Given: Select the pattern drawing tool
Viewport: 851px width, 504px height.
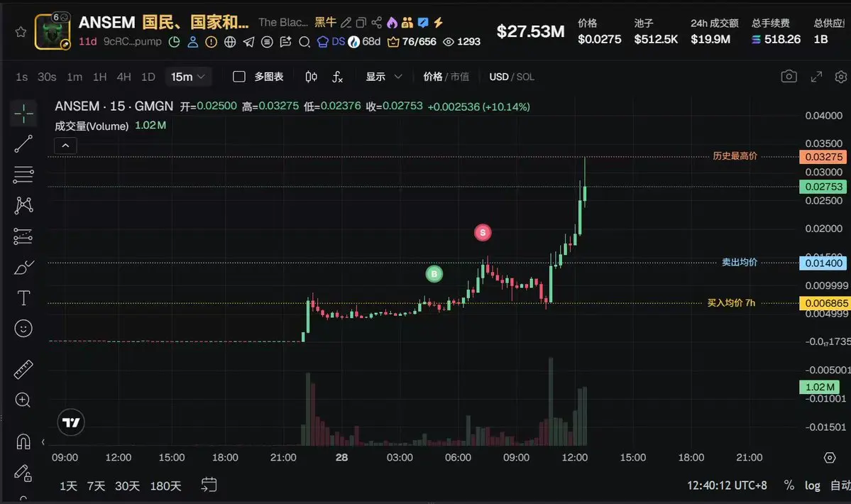Looking at the screenshot, I should 23,205.
